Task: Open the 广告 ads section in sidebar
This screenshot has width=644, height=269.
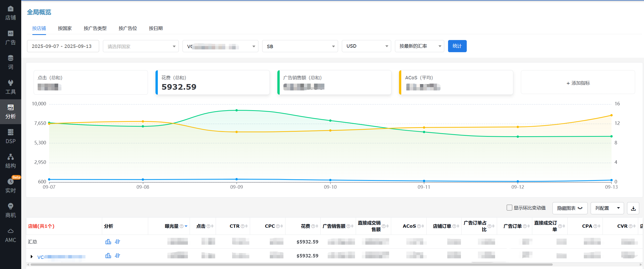Action: tap(10, 38)
